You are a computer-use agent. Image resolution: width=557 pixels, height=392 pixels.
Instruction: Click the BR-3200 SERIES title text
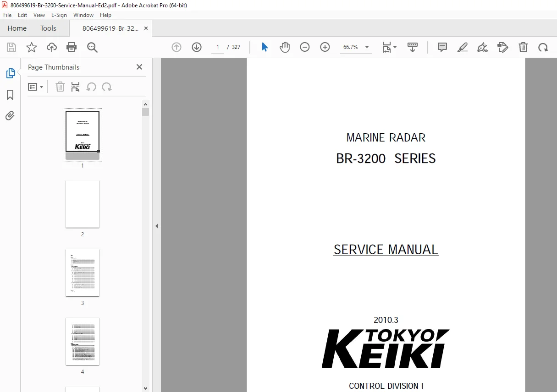coord(386,158)
